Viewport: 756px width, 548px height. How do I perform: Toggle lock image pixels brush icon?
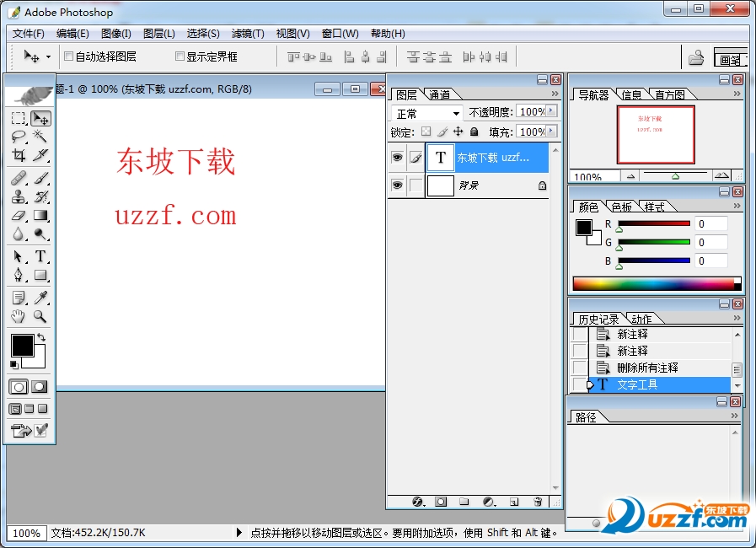(x=442, y=132)
